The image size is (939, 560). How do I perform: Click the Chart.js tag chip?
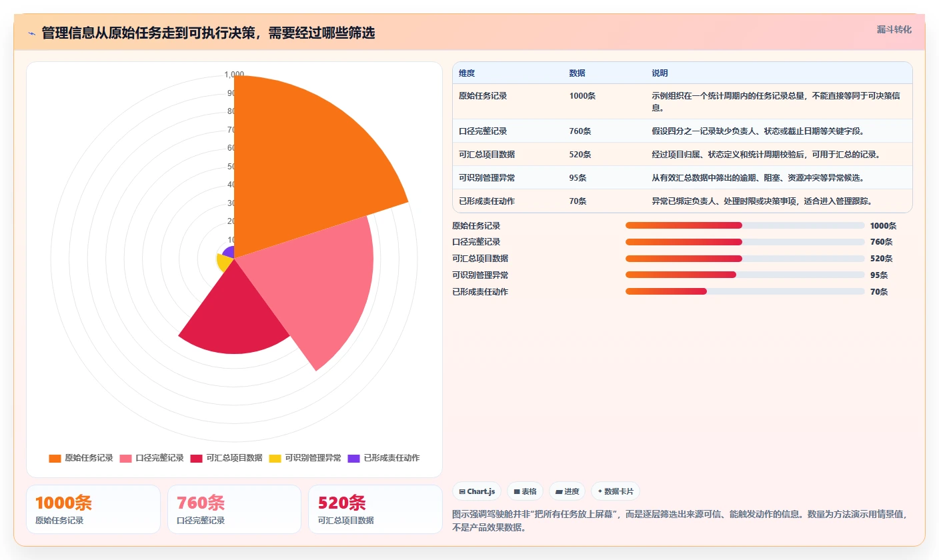click(x=477, y=491)
